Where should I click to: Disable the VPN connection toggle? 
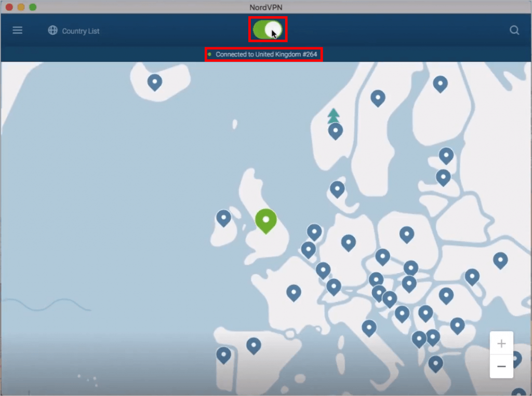point(269,30)
